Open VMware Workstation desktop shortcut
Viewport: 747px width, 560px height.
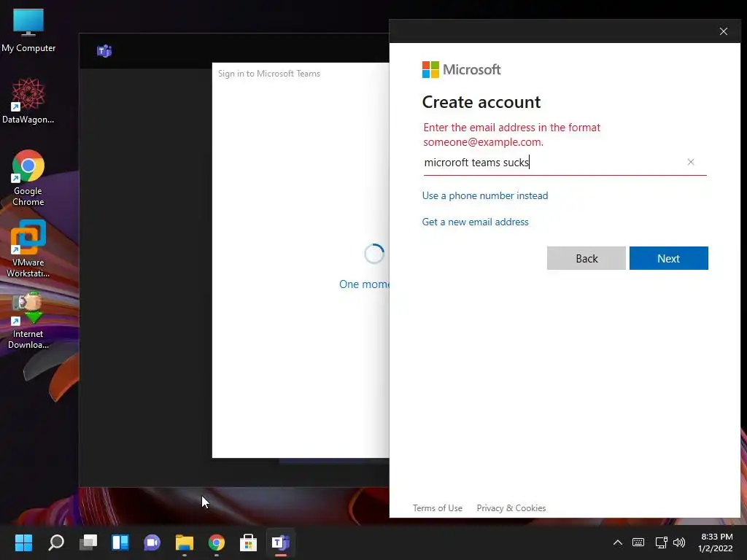(x=28, y=249)
